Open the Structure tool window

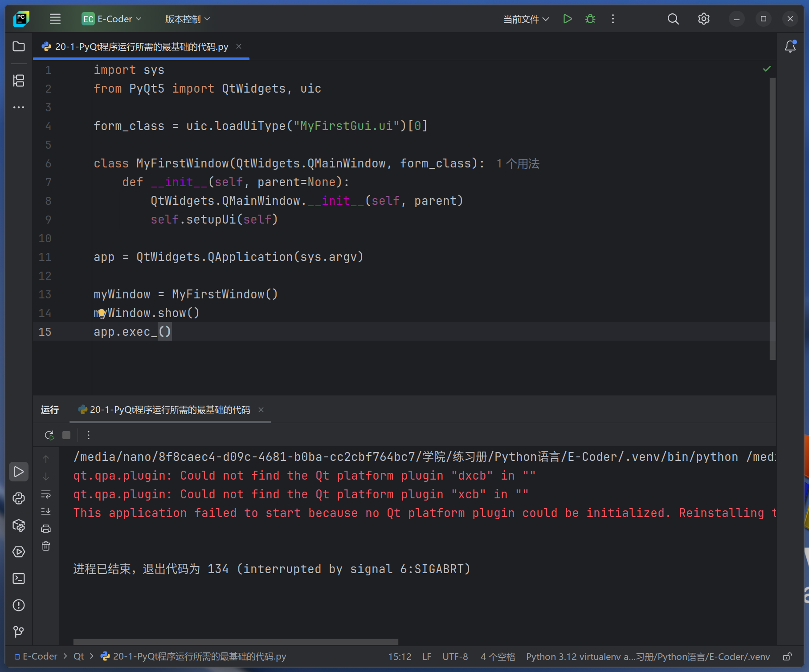click(x=19, y=81)
